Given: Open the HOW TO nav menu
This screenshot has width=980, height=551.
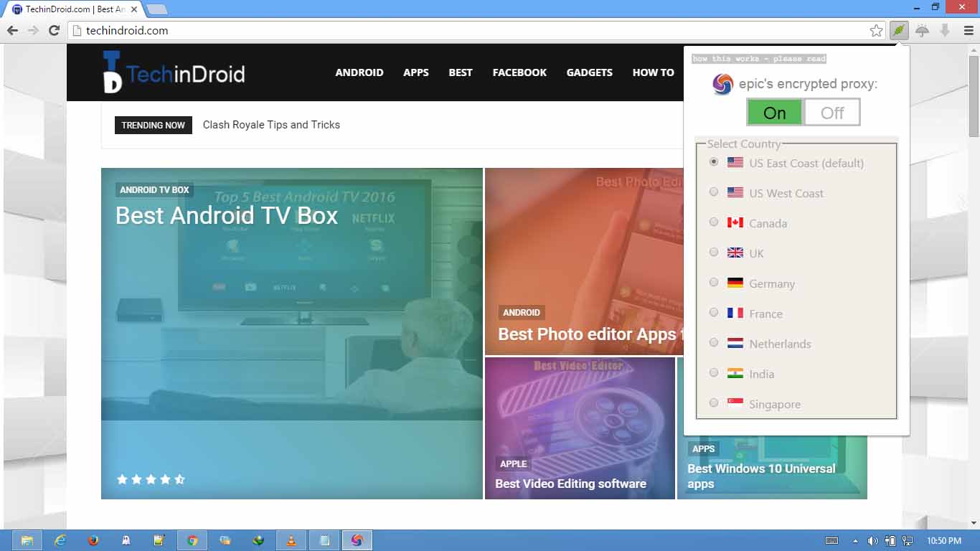Looking at the screenshot, I should pos(654,72).
